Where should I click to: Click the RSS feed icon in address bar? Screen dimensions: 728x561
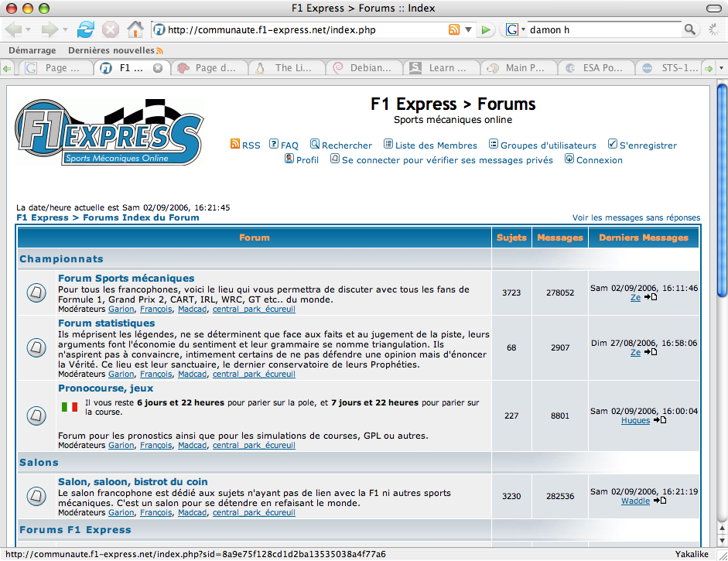coord(454,29)
